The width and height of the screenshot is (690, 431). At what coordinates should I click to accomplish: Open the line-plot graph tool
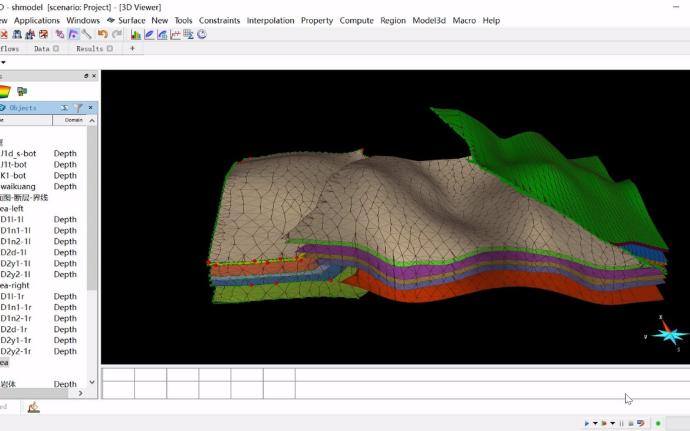175,34
